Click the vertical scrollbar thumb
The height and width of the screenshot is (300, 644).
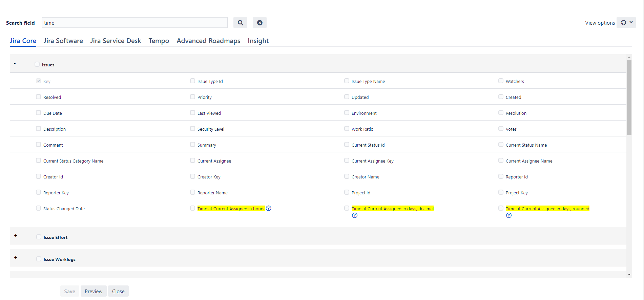pyautogui.click(x=629, y=98)
